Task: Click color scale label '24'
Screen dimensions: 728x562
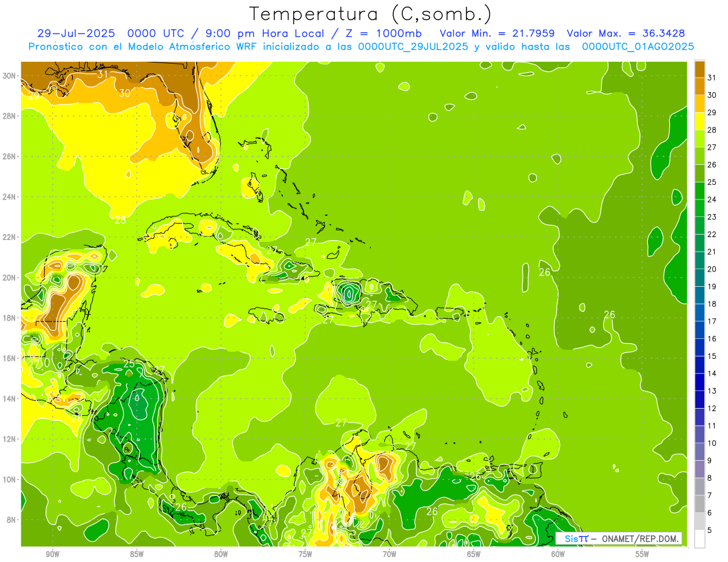Action: coord(712,199)
